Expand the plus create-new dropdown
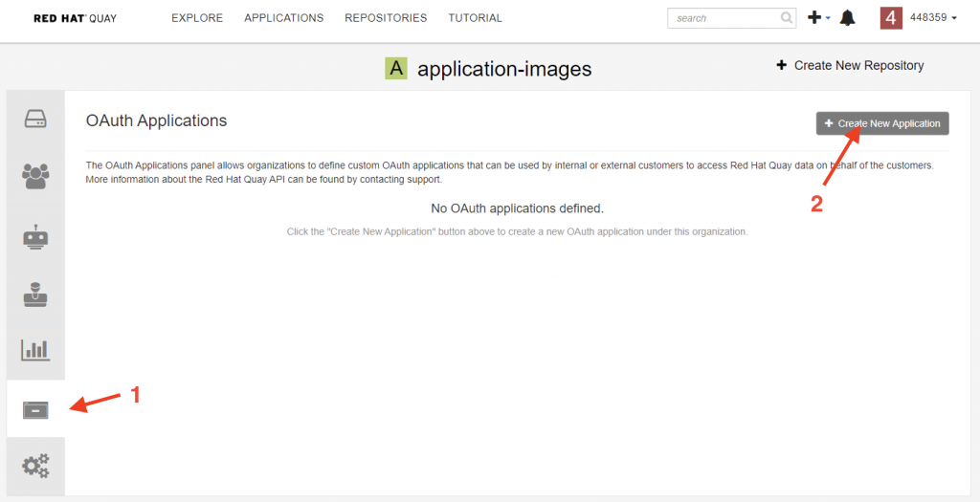The height and width of the screenshot is (502, 980). (819, 18)
